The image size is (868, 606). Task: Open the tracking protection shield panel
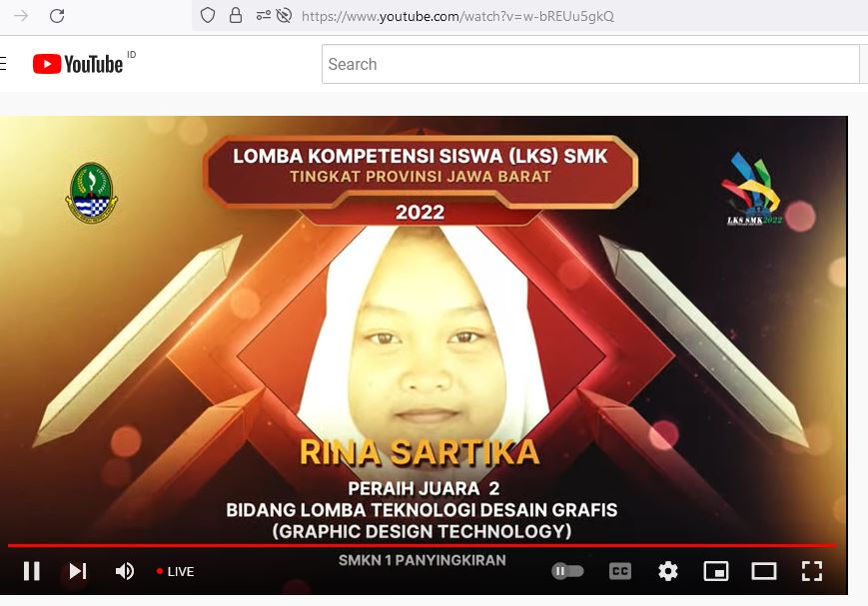(208, 15)
